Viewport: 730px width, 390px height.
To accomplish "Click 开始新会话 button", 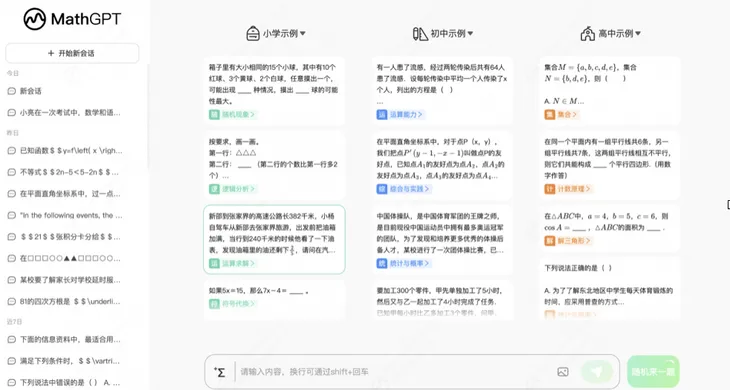I will [x=72, y=53].
